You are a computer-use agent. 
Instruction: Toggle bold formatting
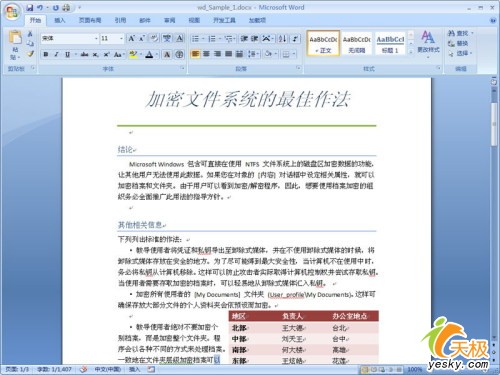pyautogui.click(x=46, y=54)
